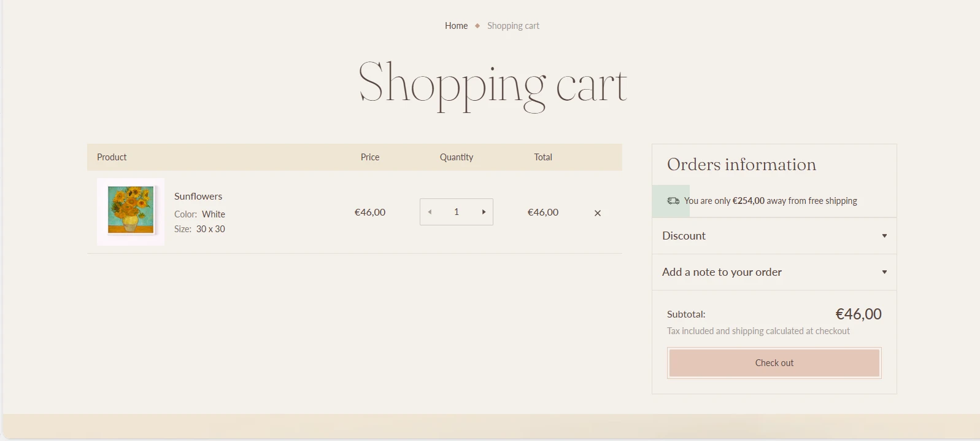Remove Sunflowers item with the X icon
This screenshot has height=441, width=980.
point(598,213)
